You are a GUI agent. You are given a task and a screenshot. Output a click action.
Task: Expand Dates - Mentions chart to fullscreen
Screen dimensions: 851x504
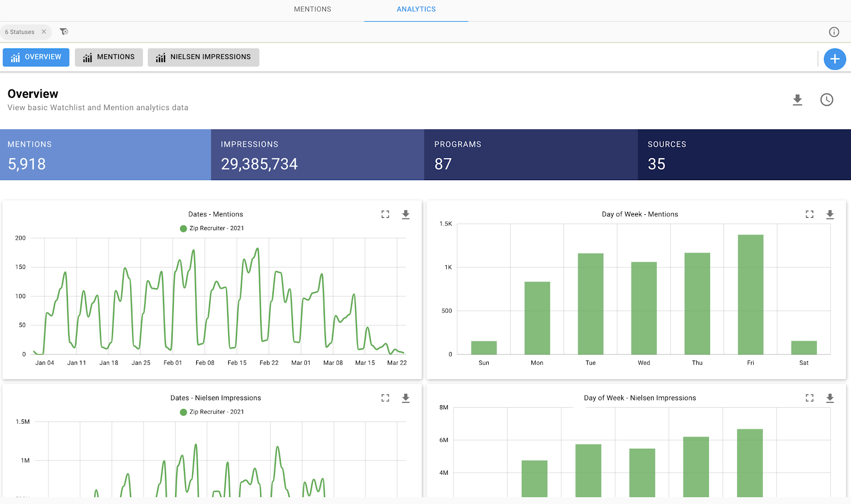tap(385, 214)
